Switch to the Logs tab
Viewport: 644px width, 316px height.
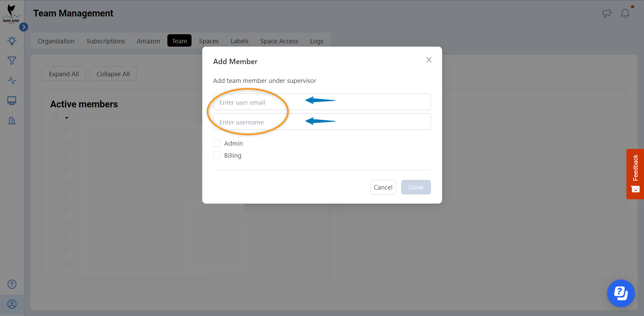317,41
